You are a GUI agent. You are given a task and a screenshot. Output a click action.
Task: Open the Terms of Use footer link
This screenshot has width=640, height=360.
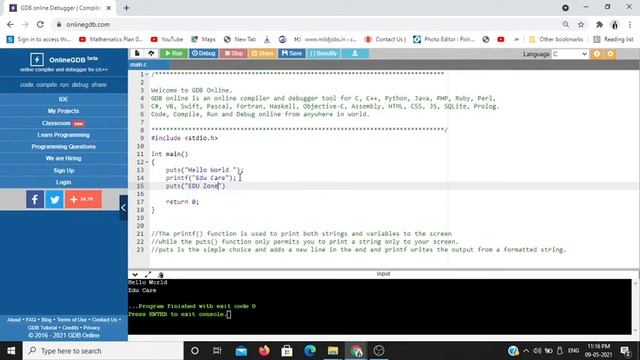(72, 320)
